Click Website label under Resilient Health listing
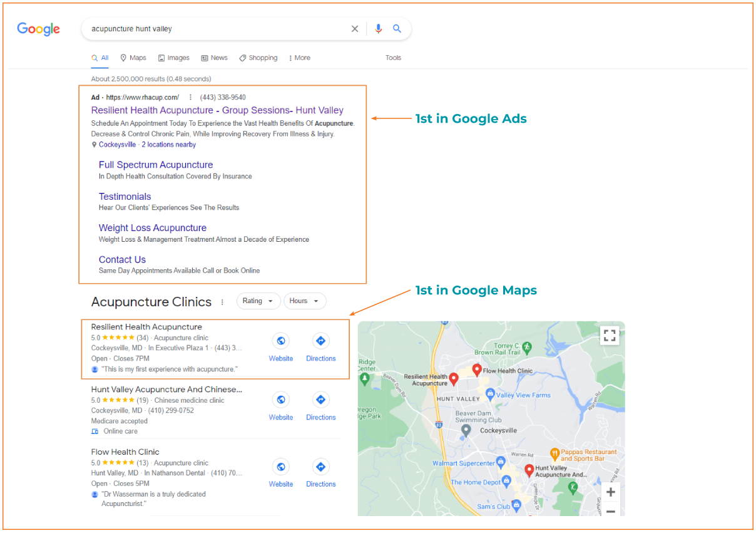Image resolution: width=756 pixels, height=533 pixels. click(x=281, y=358)
